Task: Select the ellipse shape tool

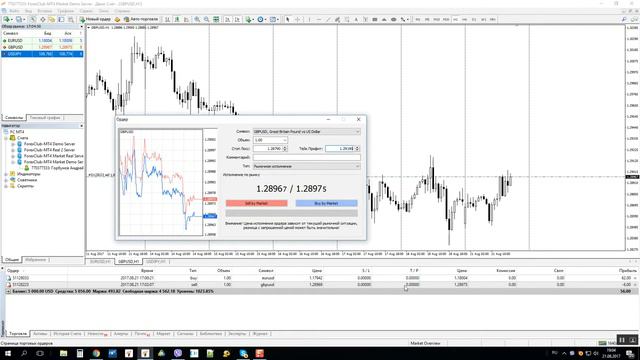Action: coord(393,19)
